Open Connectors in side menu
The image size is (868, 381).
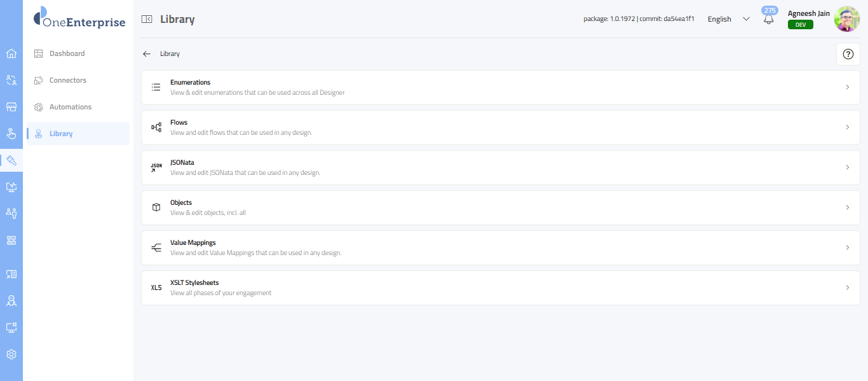coord(67,80)
